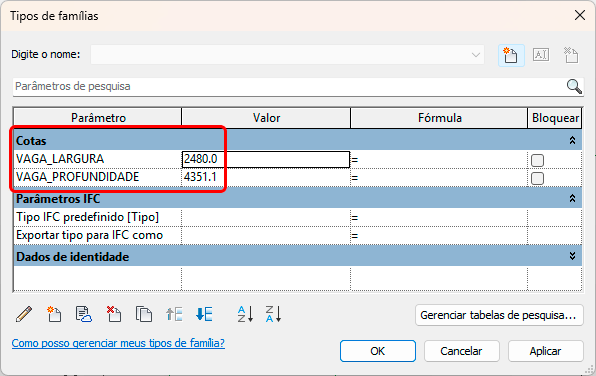Toggle Bloquear checkbox for VAGA_PROFUNDIDADE
Screen dimensions: 596x376
coord(537,178)
